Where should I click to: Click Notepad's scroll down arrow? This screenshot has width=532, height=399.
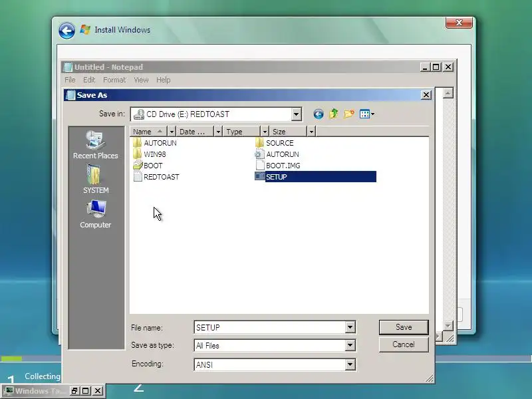coord(448,326)
